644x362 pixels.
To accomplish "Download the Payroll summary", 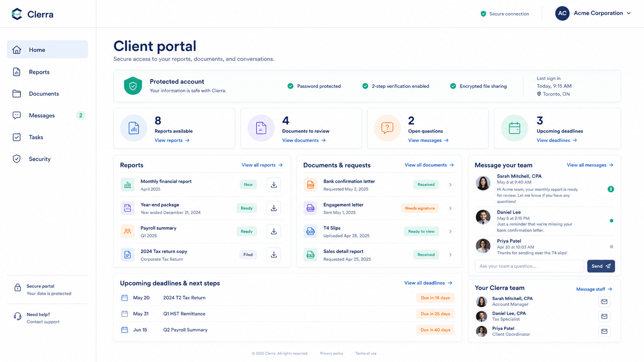I will coord(274,231).
